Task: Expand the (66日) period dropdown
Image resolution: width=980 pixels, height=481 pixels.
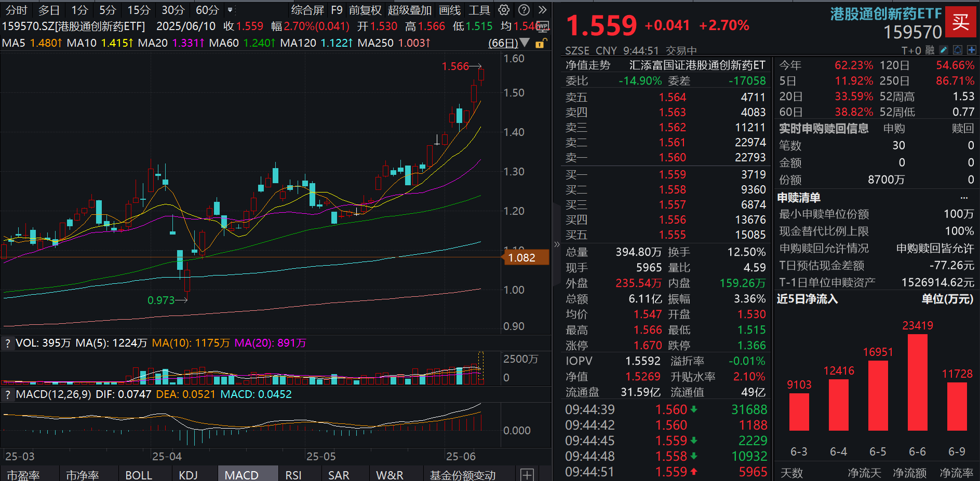Action: tap(525, 43)
